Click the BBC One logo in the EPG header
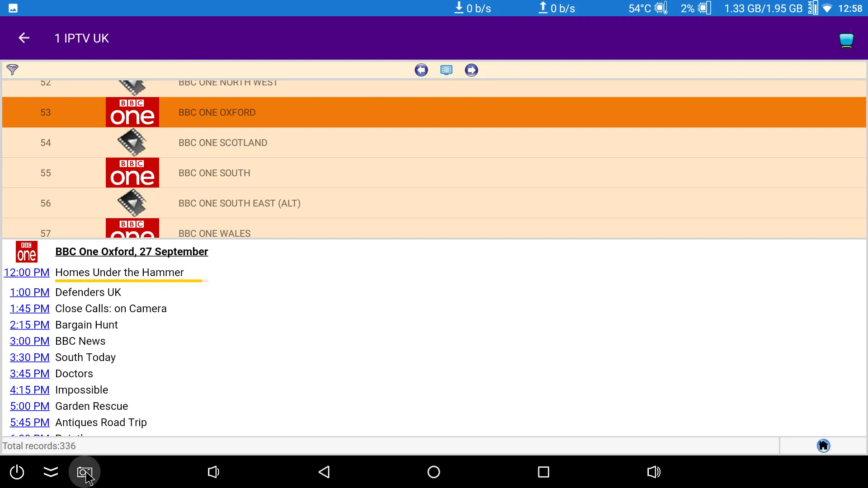The width and height of the screenshot is (868, 488). coord(27,252)
